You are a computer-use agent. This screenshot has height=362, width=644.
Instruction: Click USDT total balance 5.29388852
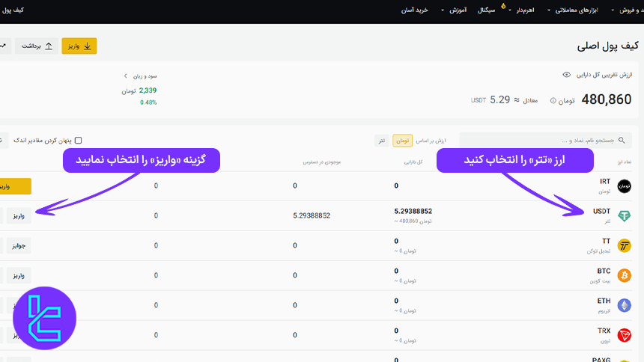(x=413, y=212)
